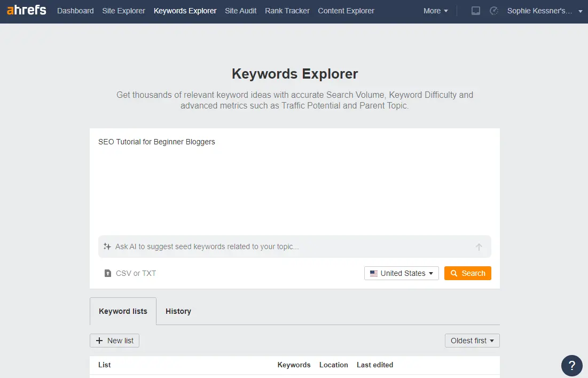Image resolution: width=588 pixels, height=378 pixels.
Task: Click into the keyword text area
Action: (294, 182)
